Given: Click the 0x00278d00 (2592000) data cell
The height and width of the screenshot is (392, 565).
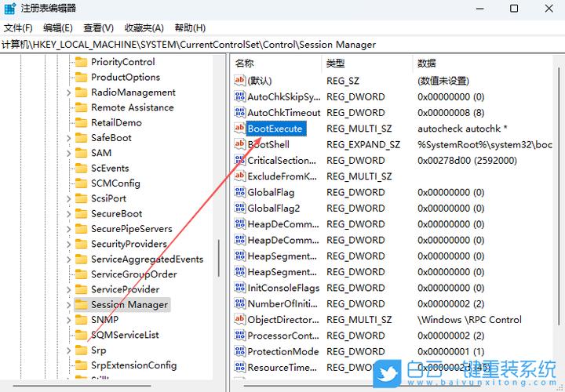Looking at the screenshot, I should pos(467,161).
